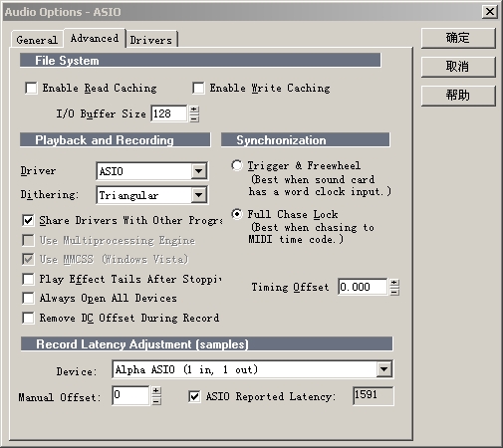Increase Manual Offset with up arrow
503x448 pixels.
(156, 390)
